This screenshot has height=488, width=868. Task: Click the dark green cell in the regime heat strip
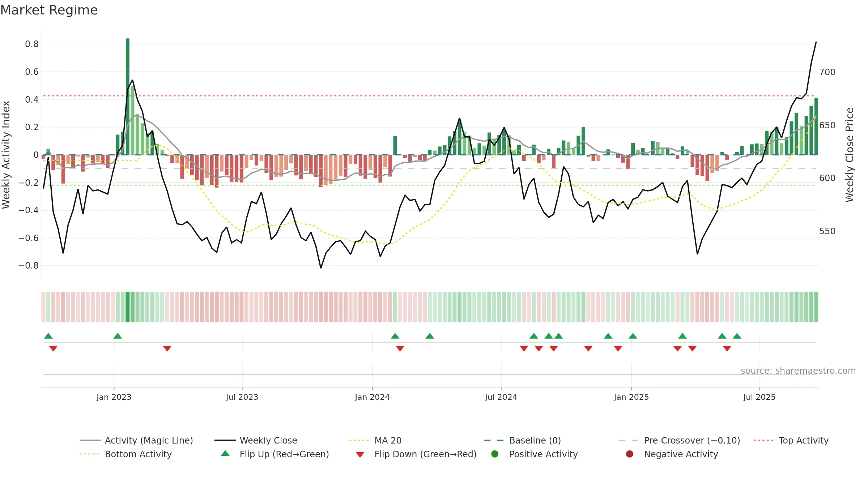(128, 307)
